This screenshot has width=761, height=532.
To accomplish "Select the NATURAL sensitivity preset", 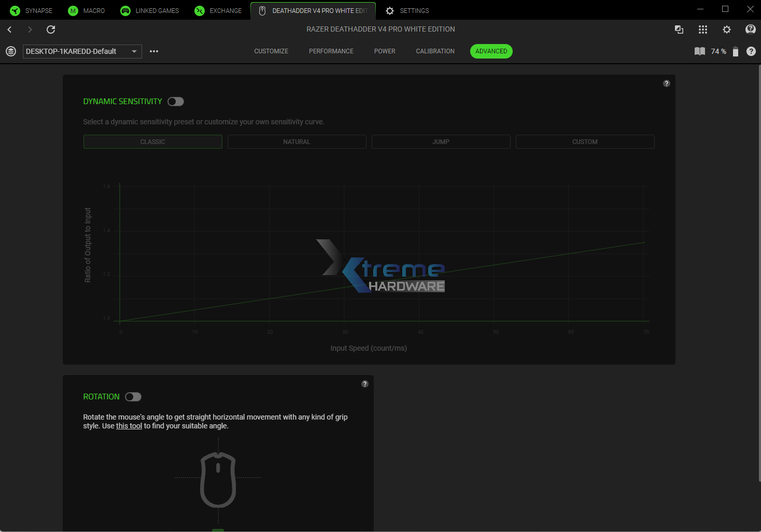I will (297, 141).
